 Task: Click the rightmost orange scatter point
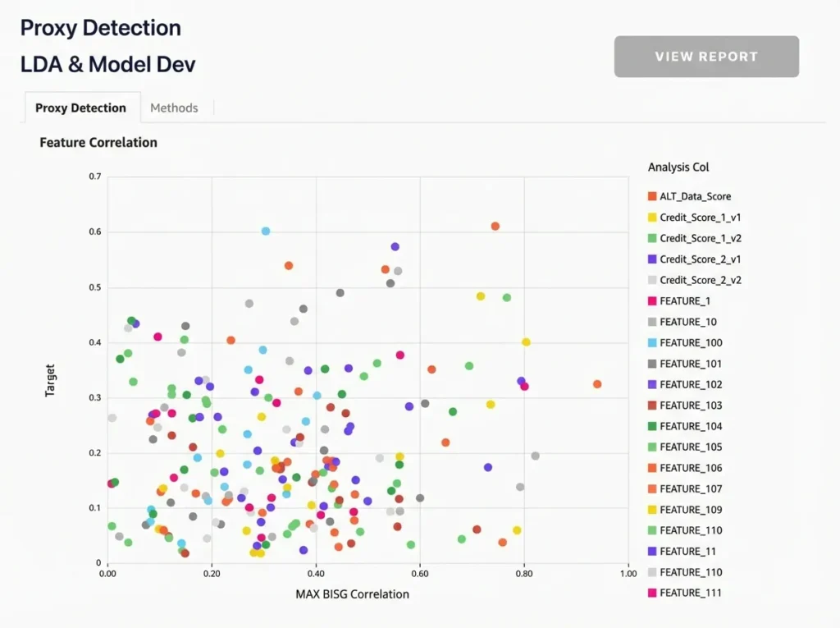(x=597, y=384)
